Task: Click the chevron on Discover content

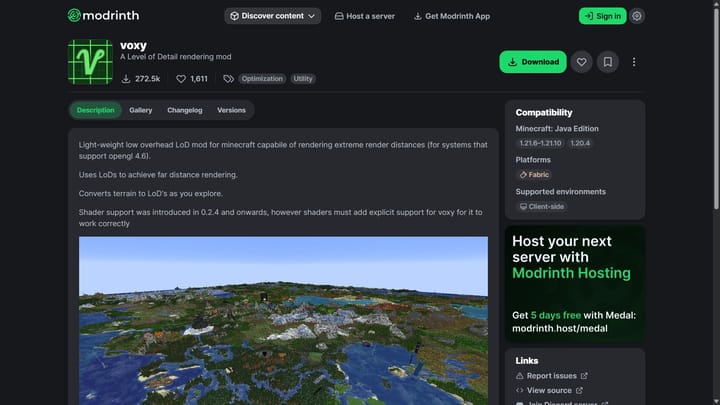Action: (311, 16)
